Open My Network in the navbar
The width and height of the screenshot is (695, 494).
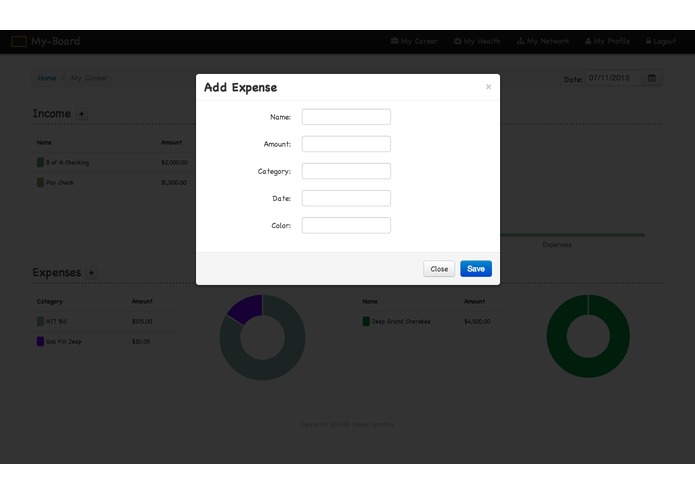pos(543,41)
